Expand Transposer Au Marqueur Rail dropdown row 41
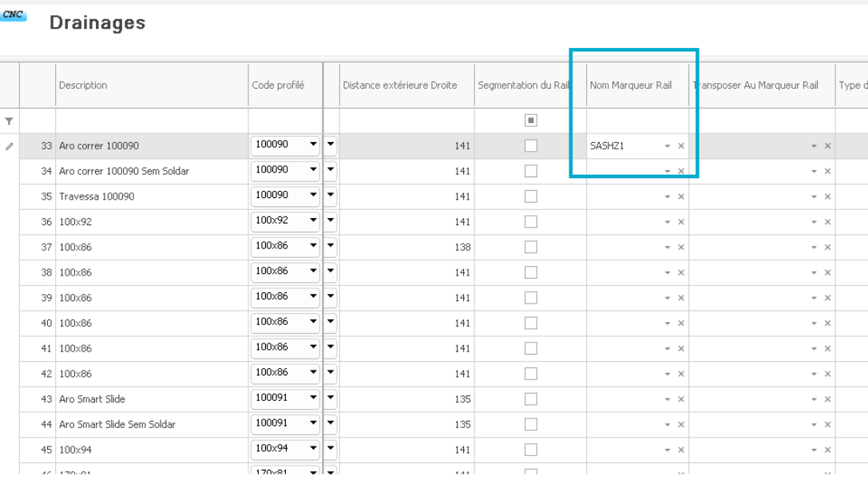 coord(814,349)
